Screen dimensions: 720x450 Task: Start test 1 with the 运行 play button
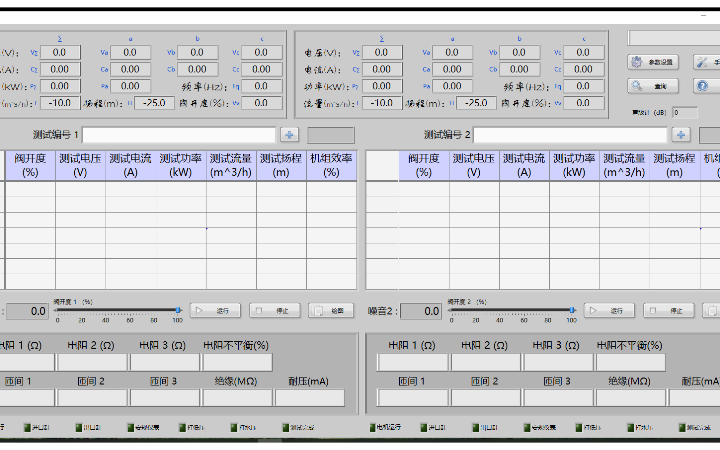click(x=215, y=311)
